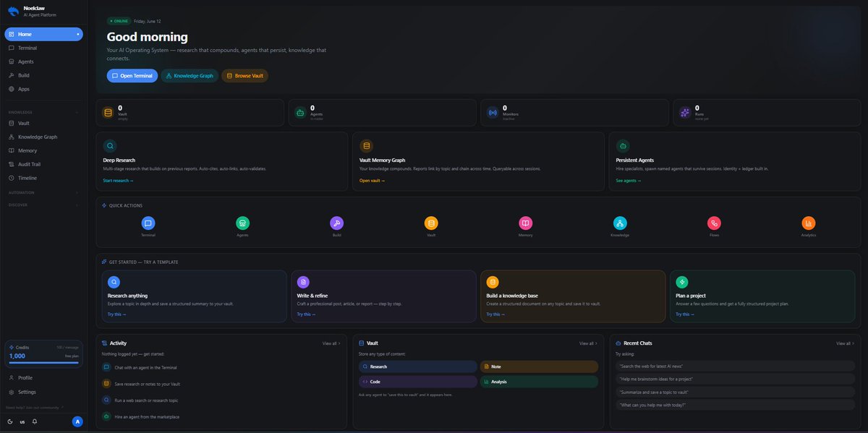
Task: Click the Persistent Agents robot icon
Action: (623, 145)
